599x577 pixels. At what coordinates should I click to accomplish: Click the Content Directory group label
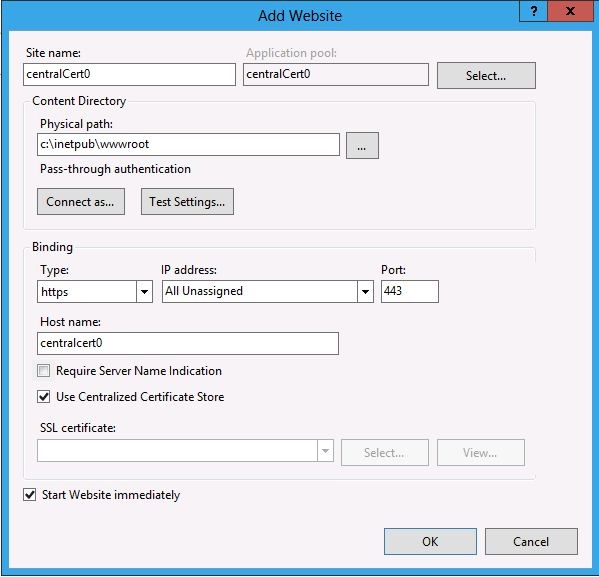pyautogui.click(x=79, y=101)
